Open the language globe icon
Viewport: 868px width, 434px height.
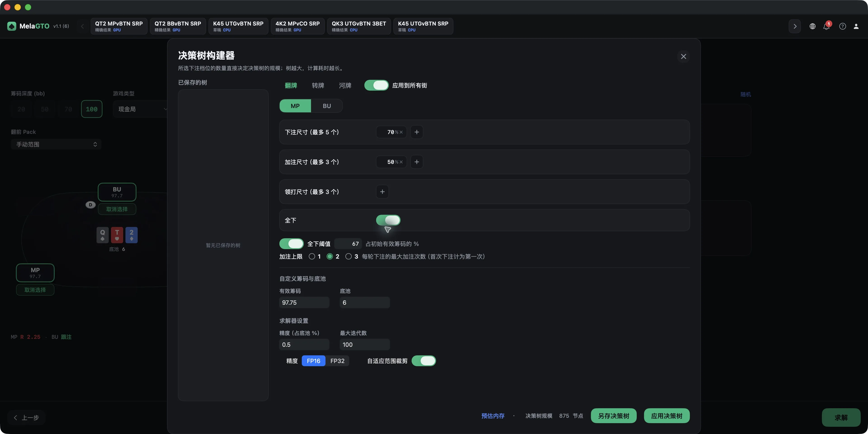click(x=812, y=26)
